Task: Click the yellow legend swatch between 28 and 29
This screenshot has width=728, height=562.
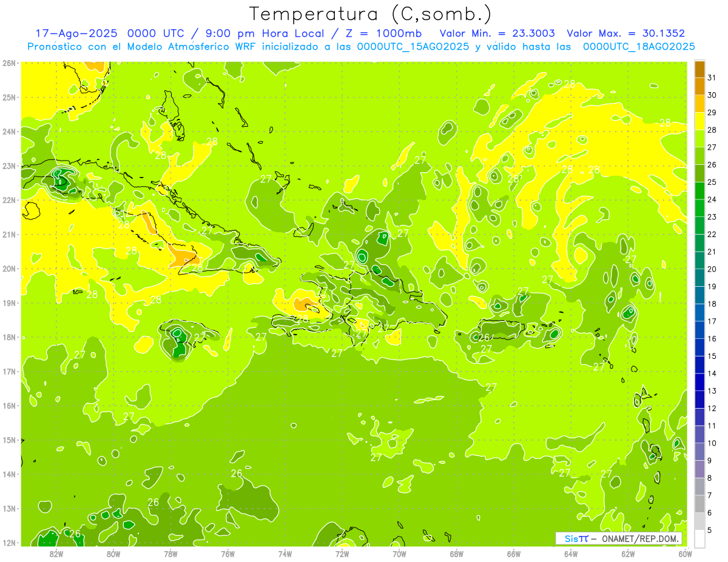Action: (699, 121)
